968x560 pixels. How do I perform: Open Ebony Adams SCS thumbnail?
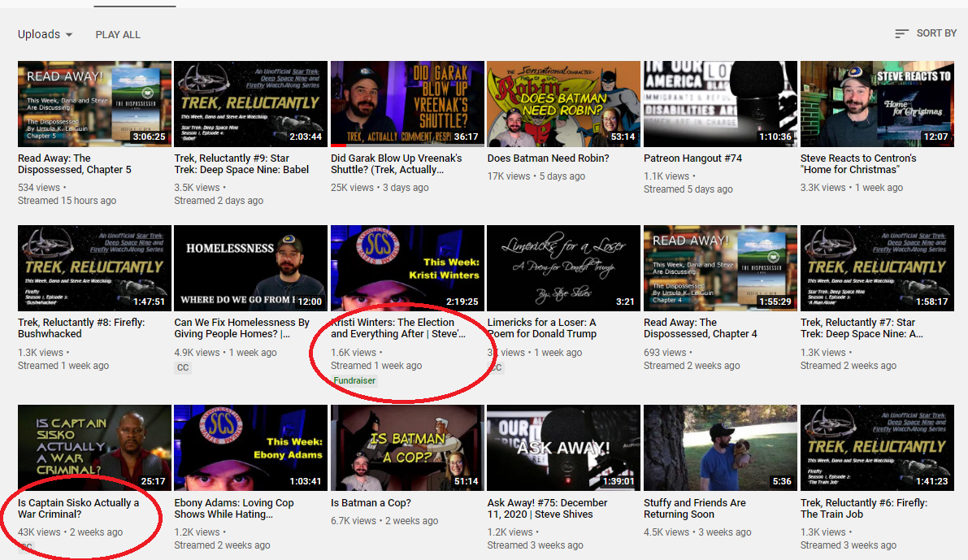click(250, 448)
